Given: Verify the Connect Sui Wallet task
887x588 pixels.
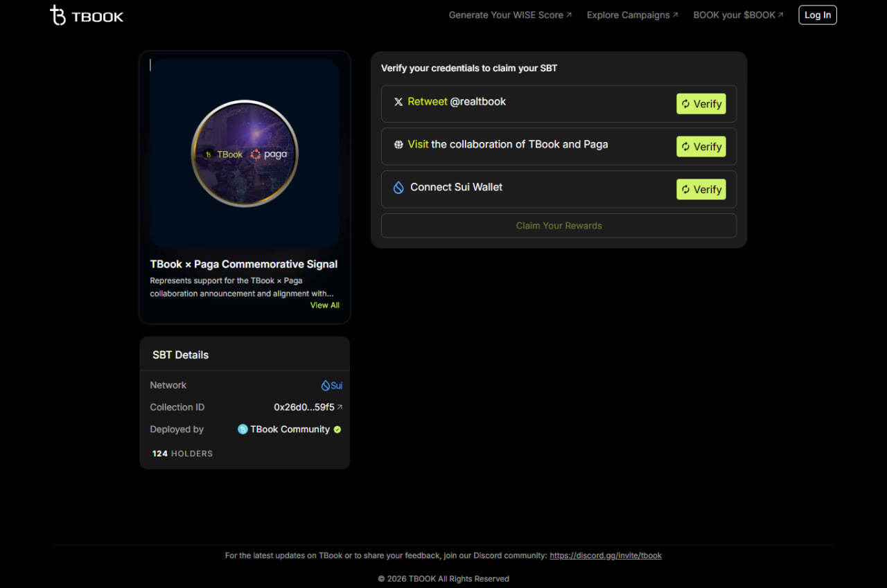Looking at the screenshot, I should click(701, 189).
